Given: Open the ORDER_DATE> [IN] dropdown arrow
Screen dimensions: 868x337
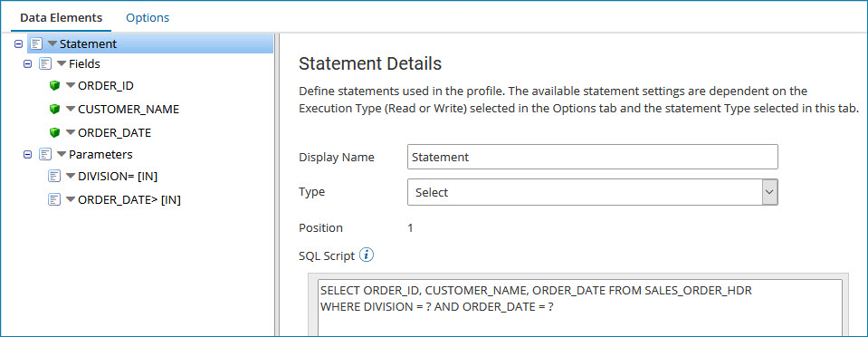Looking at the screenshot, I should tap(71, 199).
